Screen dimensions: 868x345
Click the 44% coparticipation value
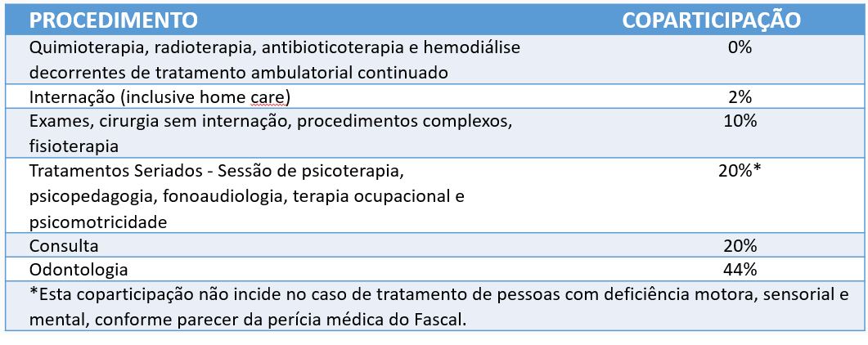pos(740,270)
